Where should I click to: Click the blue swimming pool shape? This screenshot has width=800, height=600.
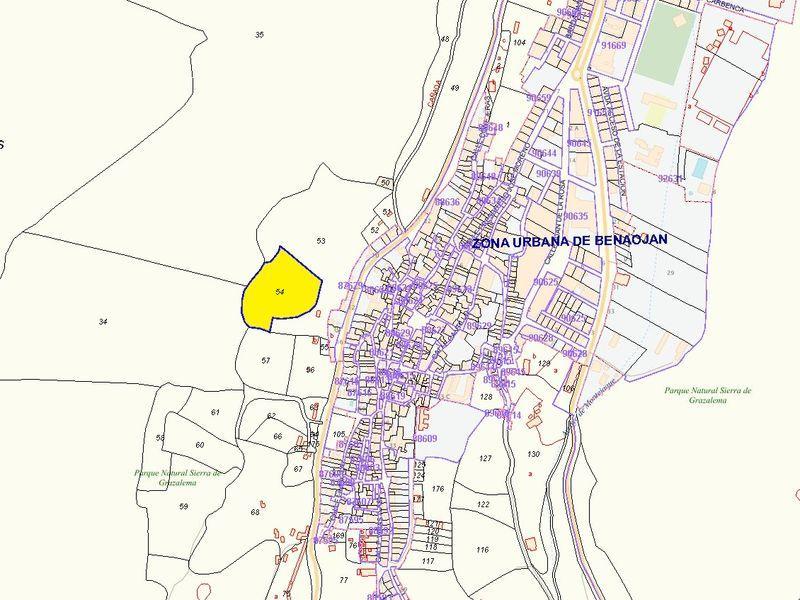click(701, 168)
